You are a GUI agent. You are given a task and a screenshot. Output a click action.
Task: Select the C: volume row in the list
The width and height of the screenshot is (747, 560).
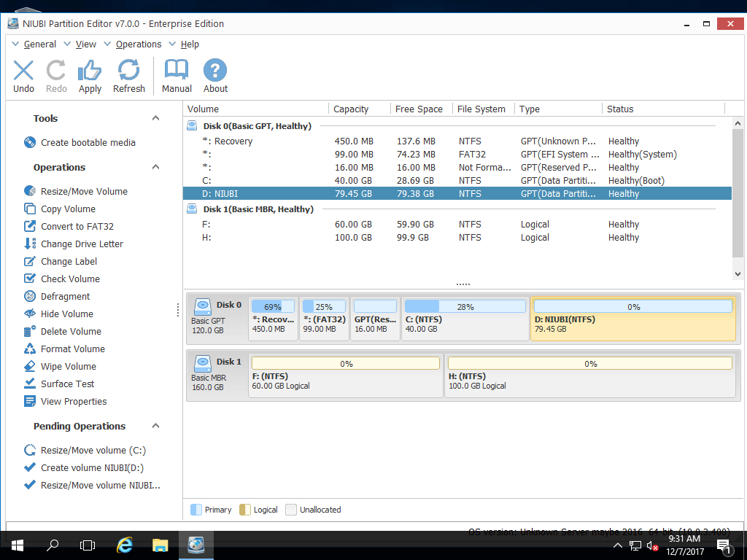tap(457, 181)
